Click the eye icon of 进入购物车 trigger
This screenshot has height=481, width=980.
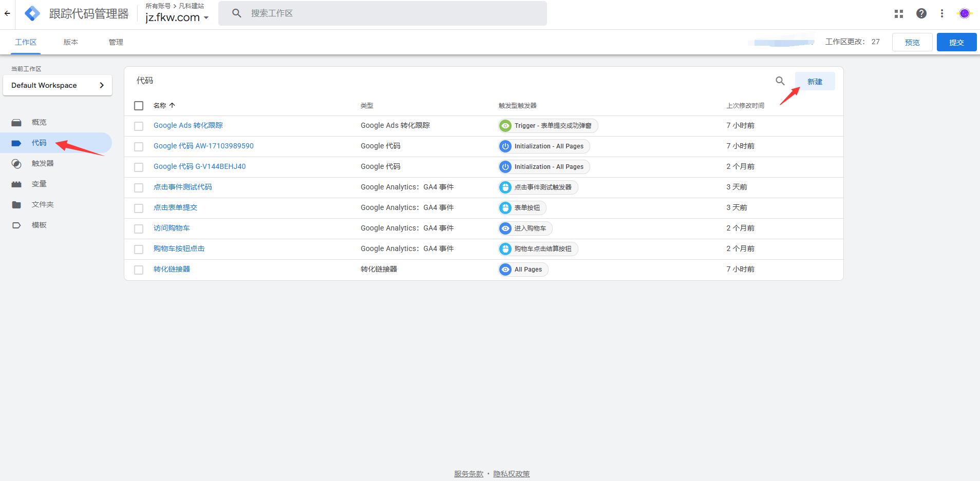click(505, 228)
